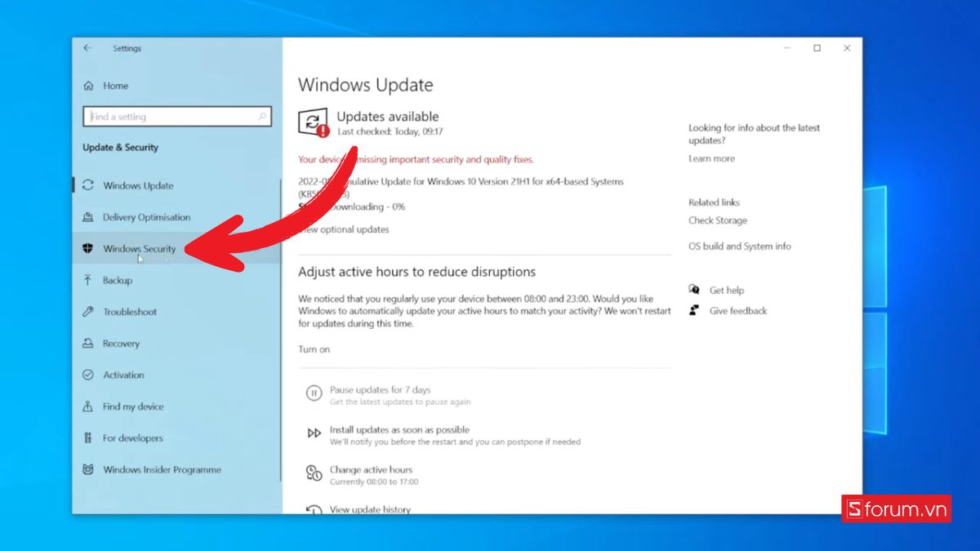Viewport: 980px width, 551px height.
Task: Click the search magnifier icon
Action: (x=262, y=117)
